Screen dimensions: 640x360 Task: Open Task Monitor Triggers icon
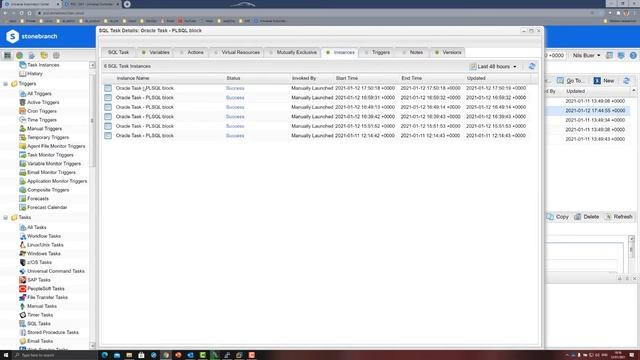(x=23, y=155)
